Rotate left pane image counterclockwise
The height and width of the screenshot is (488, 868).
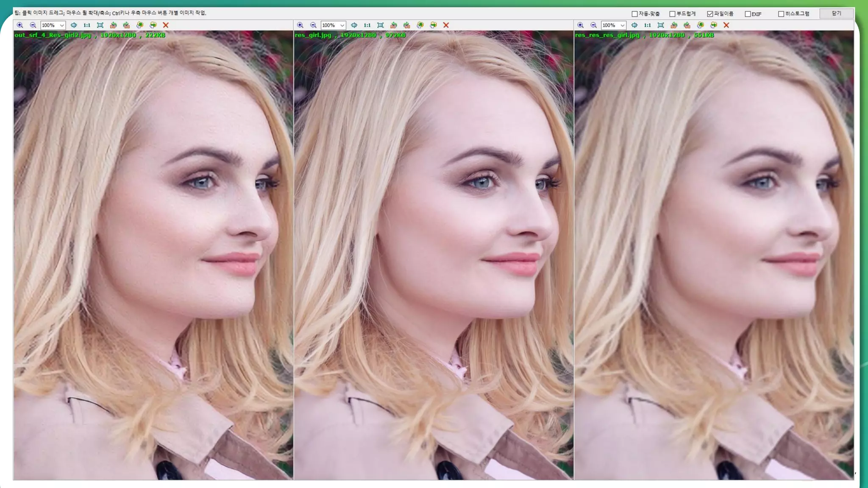point(113,25)
